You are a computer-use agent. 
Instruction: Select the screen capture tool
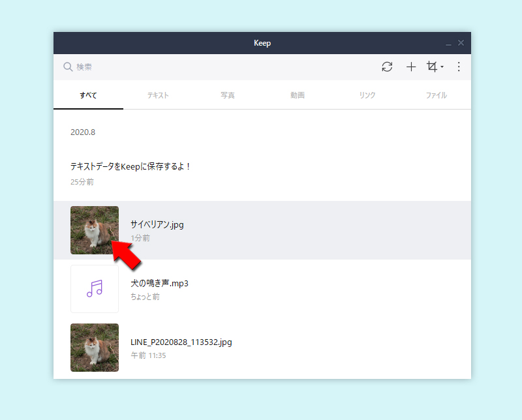click(x=432, y=67)
